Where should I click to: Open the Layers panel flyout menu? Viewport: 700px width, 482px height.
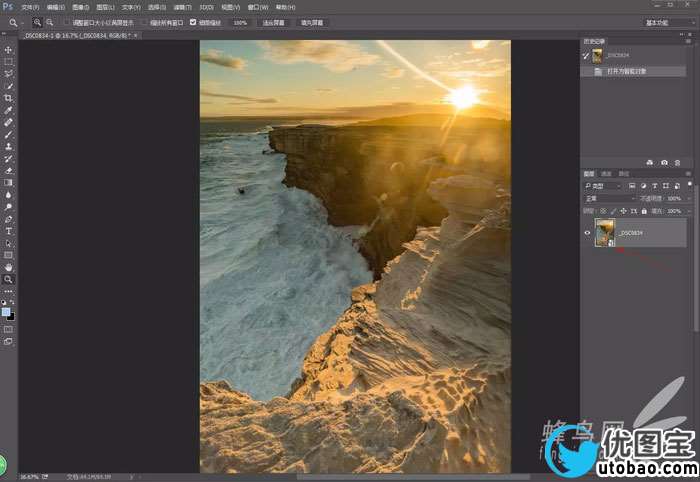tap(688, 174)
